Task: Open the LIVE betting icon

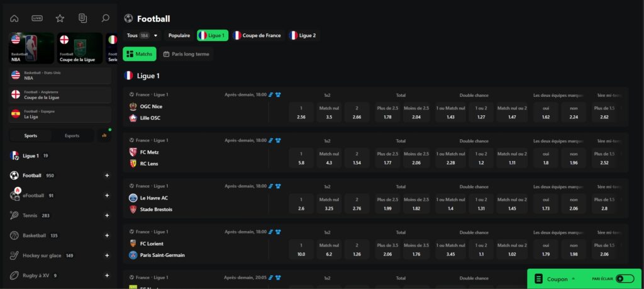Action: (37, 18)
